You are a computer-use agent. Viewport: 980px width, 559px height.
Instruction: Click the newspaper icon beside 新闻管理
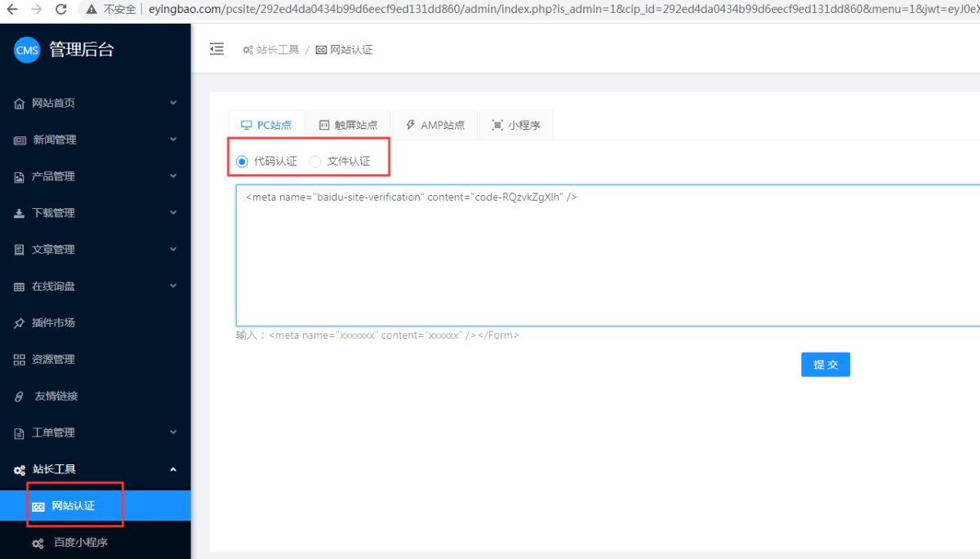[20, 140]
